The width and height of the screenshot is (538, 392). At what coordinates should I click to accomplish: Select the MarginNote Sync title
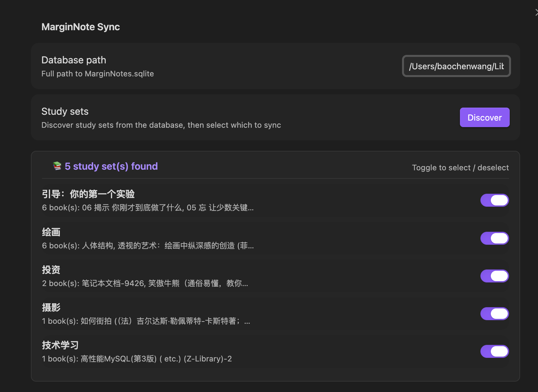pyautogui.click(x=81, y=27)
